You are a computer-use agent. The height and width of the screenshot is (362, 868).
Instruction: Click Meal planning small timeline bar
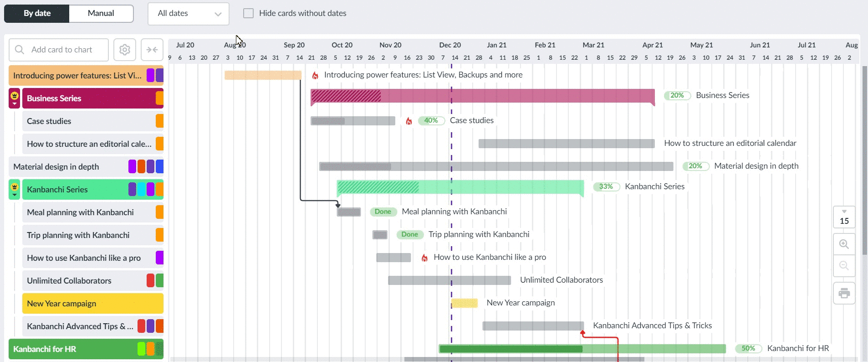click(x=349, y=212)
